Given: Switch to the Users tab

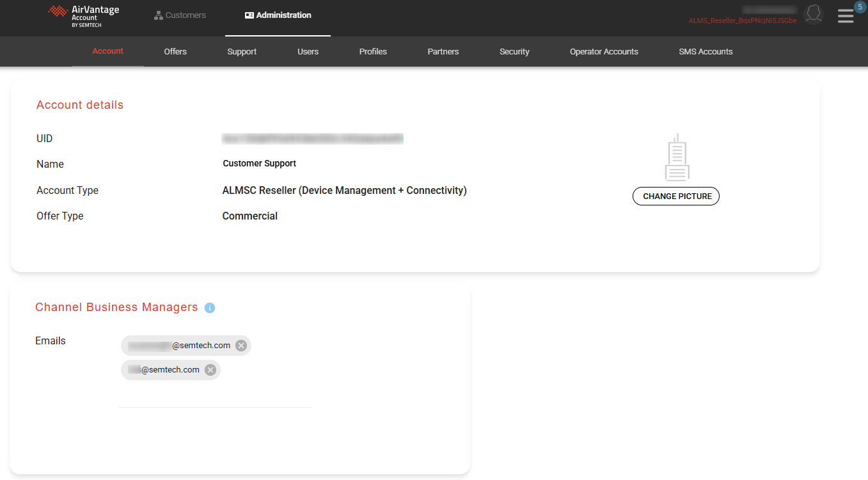Looking at the screenshot, I should [308, 52].
